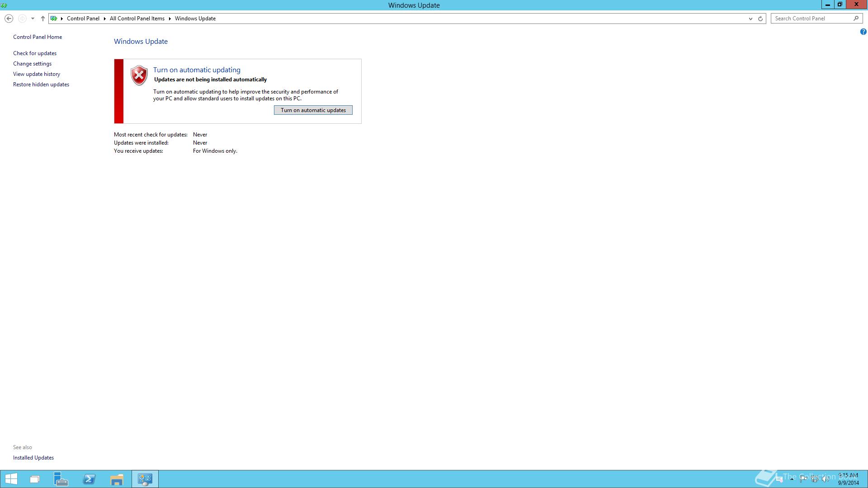Go back with the Back arrow
Screen dimensions: 868x488
(9, 19)
